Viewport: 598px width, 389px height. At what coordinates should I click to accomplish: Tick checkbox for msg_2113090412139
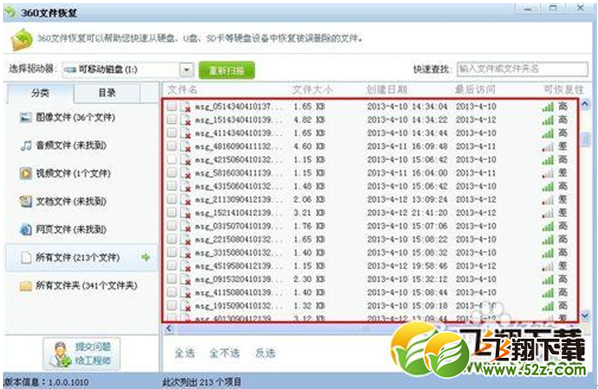tap(172, 199)
